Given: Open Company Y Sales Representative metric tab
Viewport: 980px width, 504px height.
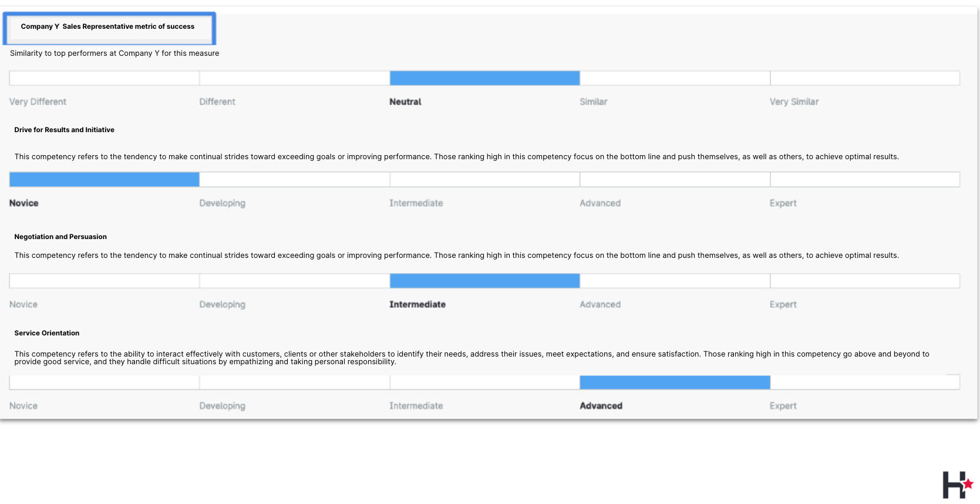Looking at the screenshot, I should pyautogui.click(x=108, y=27).
